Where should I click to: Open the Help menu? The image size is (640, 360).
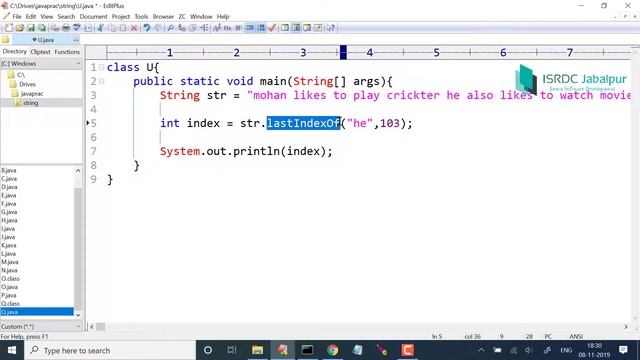click(223, 17)
